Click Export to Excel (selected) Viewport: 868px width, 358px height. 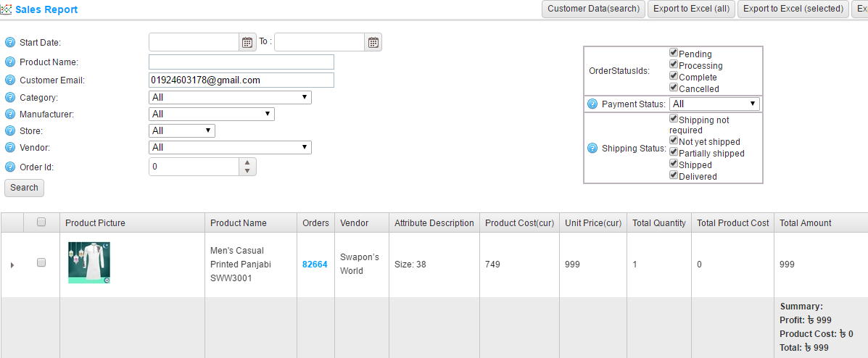[793, 9]
